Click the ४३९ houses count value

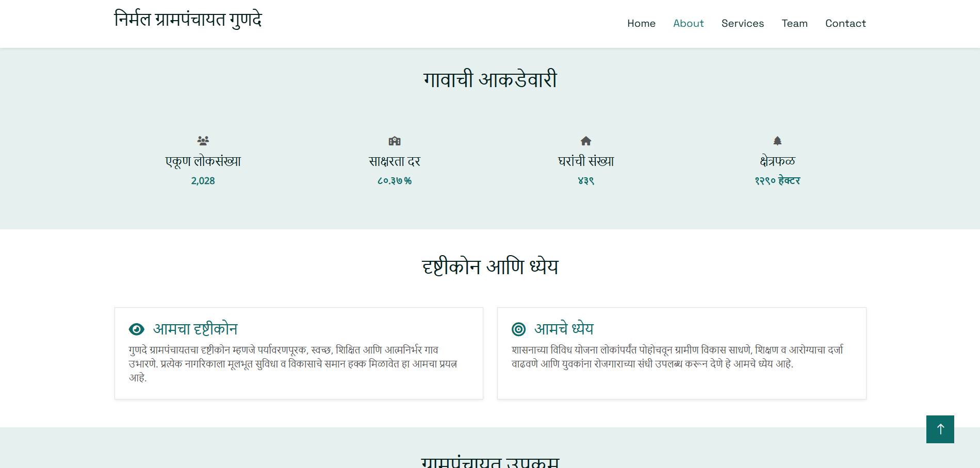click(x=586, y=181)
